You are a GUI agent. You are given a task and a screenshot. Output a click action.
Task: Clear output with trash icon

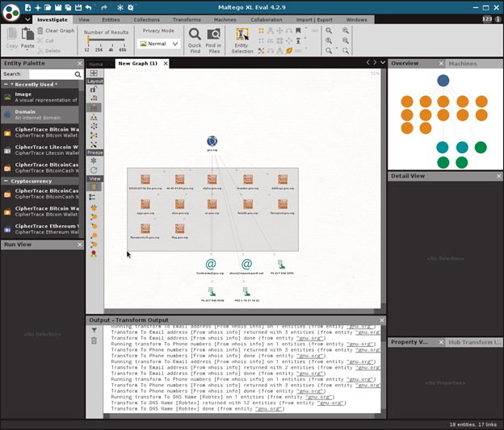pyautogui.click(x=94, y=340)
